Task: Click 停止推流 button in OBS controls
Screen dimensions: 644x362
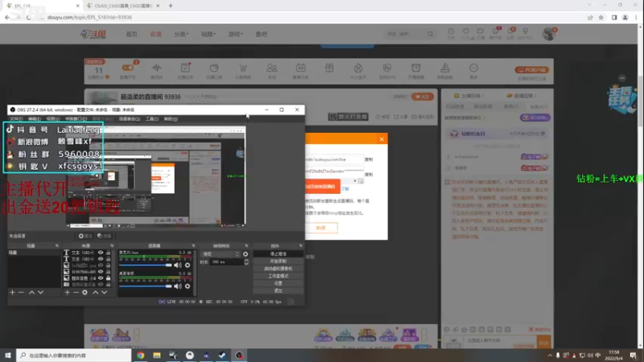Action: pyautogui.click(x=278, y=254)
